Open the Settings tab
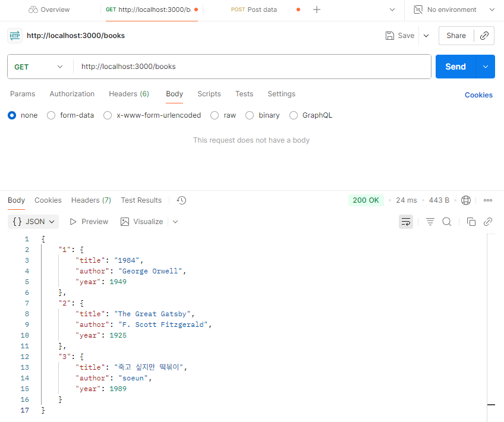The height and width of the screenshot is (422, 504). (x=282, y=94)
